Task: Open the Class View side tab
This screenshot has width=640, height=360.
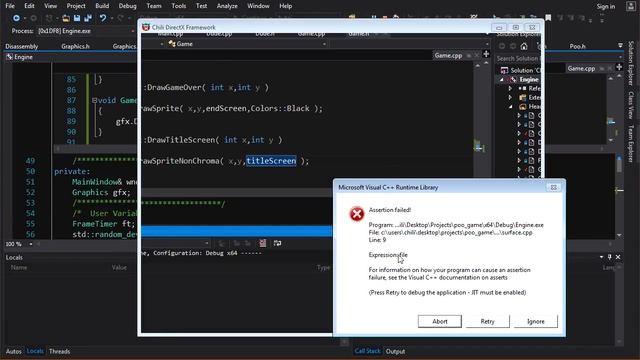Action: point(631,105)
